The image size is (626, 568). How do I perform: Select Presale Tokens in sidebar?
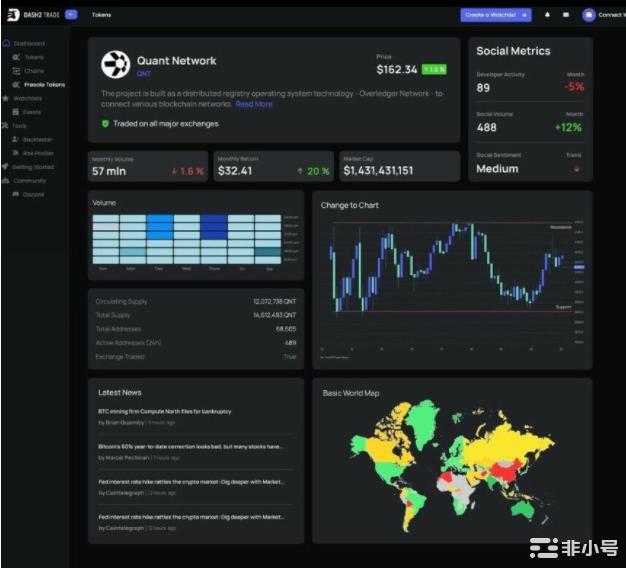click(44, 85)
